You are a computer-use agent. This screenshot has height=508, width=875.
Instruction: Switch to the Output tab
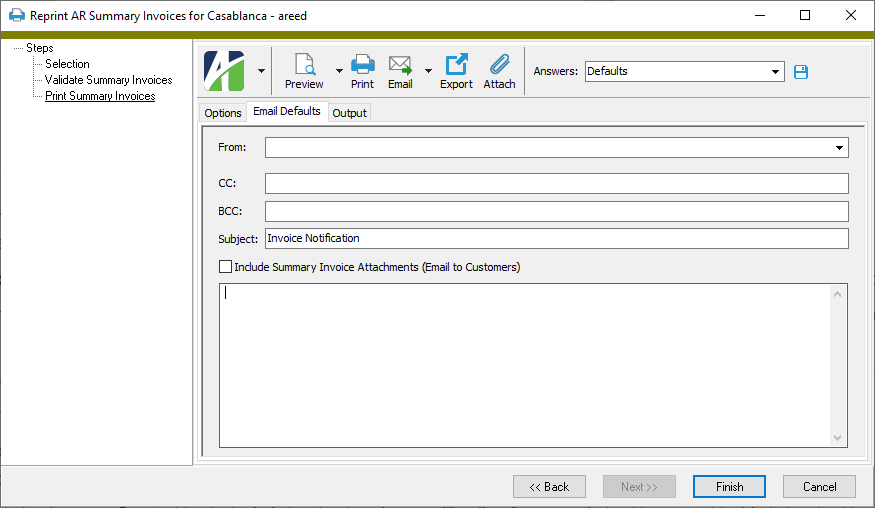[x=350, y=113]
